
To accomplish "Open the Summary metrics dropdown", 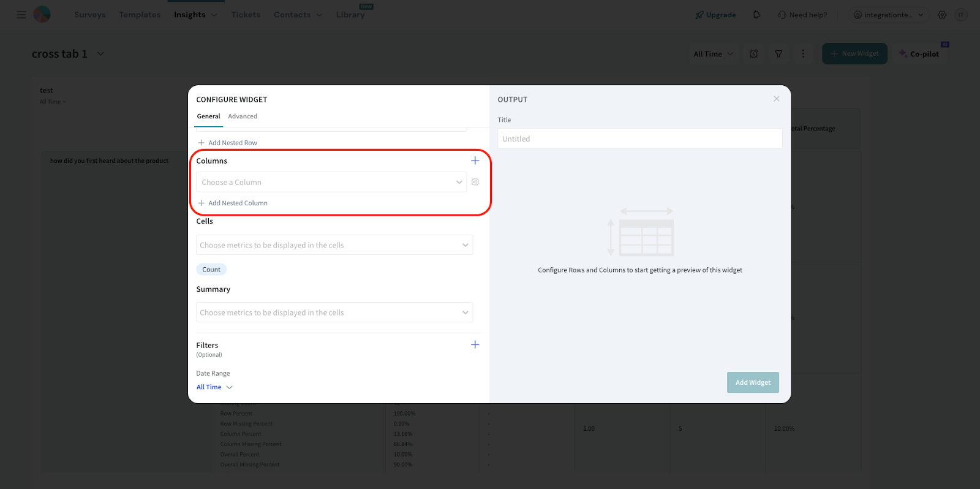I will [x=334, y=313].
